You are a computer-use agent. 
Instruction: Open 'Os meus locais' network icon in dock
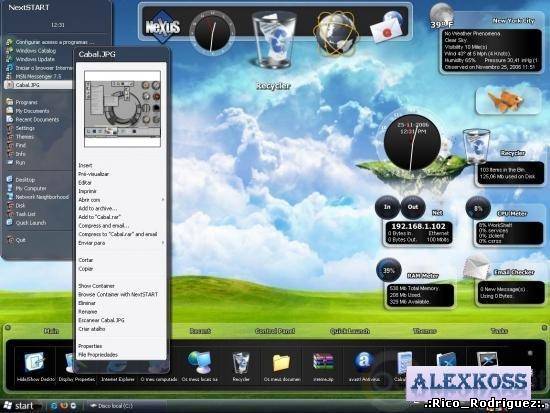click(x=199, y=362)
